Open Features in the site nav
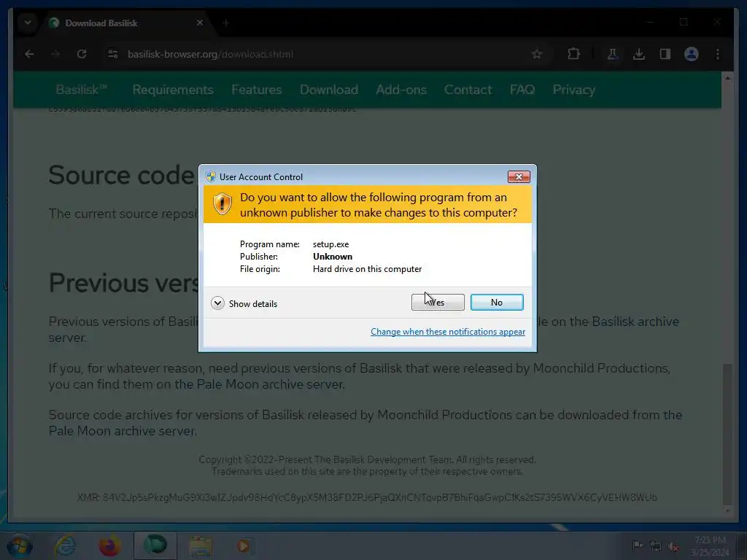This screenshot has height=560, width=747. coord(256,90)
